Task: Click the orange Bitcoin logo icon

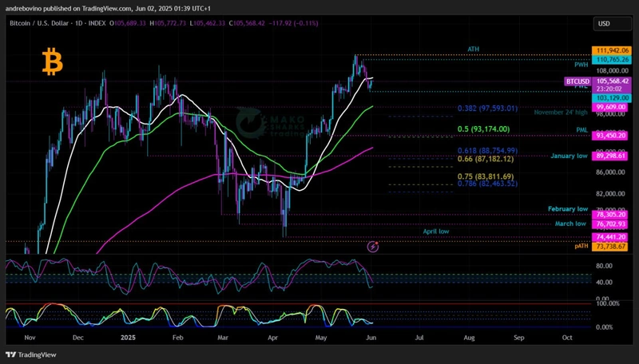Action: point(53,62)
